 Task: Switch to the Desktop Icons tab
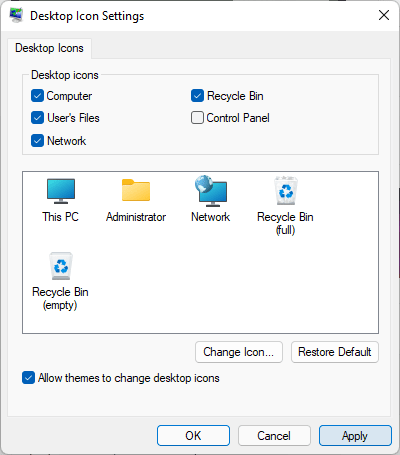[49, 48]
